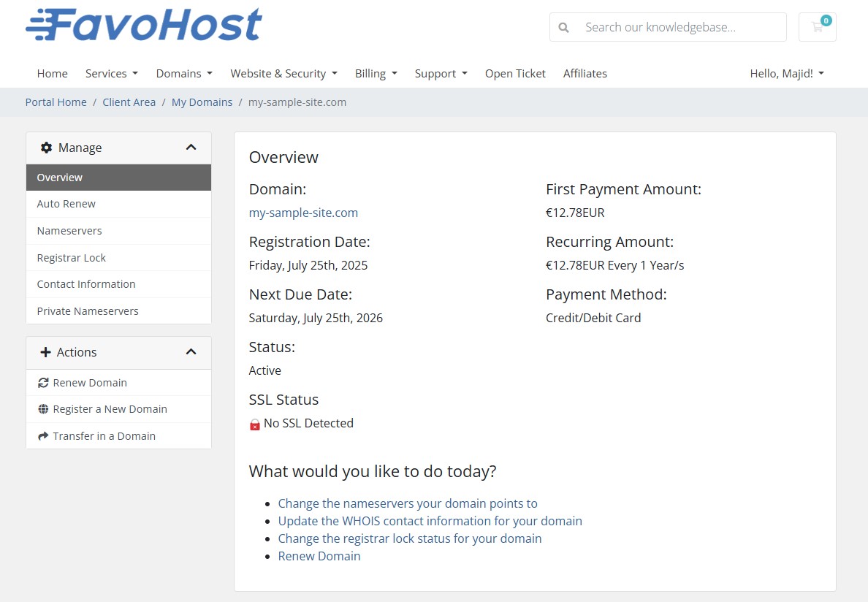Click the arrow icon beside Transfer in a Domain

(x=42, y=435)
